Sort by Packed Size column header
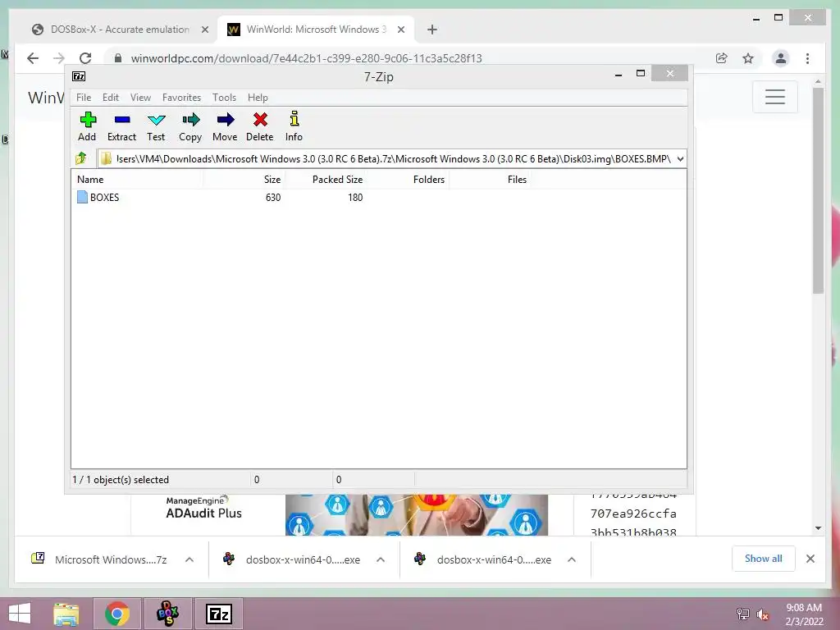840x630 pixels. coord(326,180)
